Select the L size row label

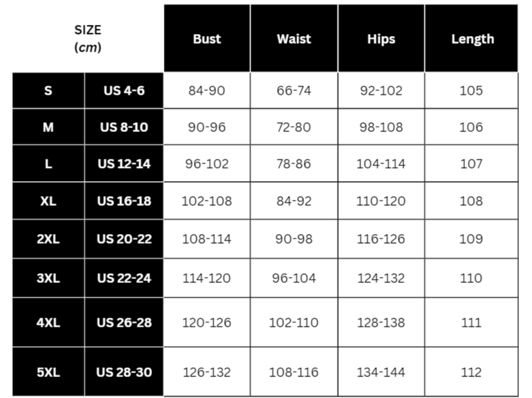[48, 163]
